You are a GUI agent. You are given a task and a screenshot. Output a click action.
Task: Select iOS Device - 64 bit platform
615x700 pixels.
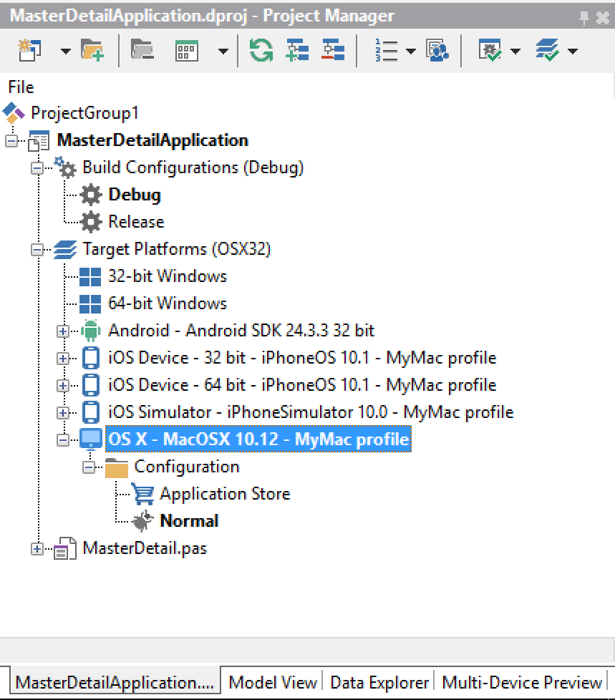pyautogui.click(x=302, y=385)
